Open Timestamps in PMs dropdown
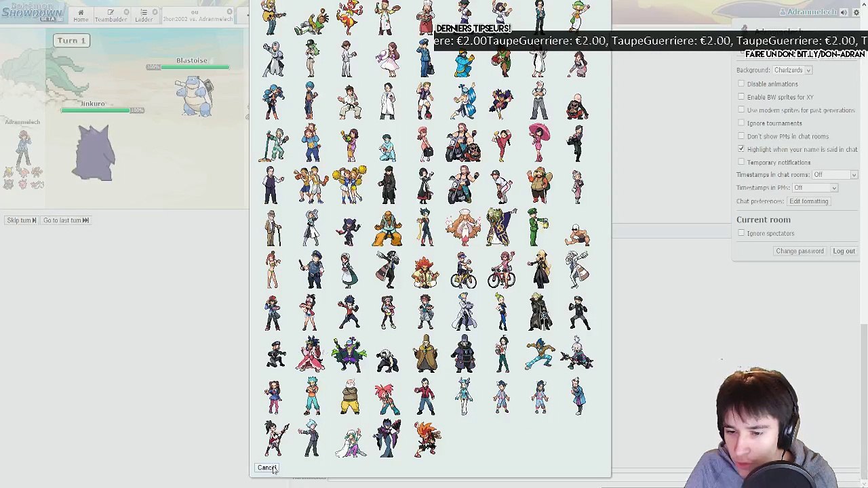This screenshot has width=868, height=488. tap(814, 188)
